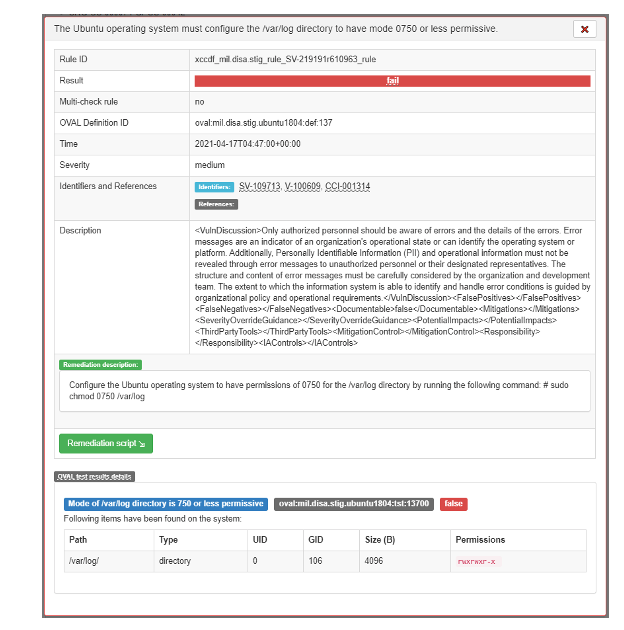Viewport: 624px width, 630px height.
Task: Click the oval:mil.disa.stig.ubuntu1804:tst:13700 badge
Action: [354, 504]
